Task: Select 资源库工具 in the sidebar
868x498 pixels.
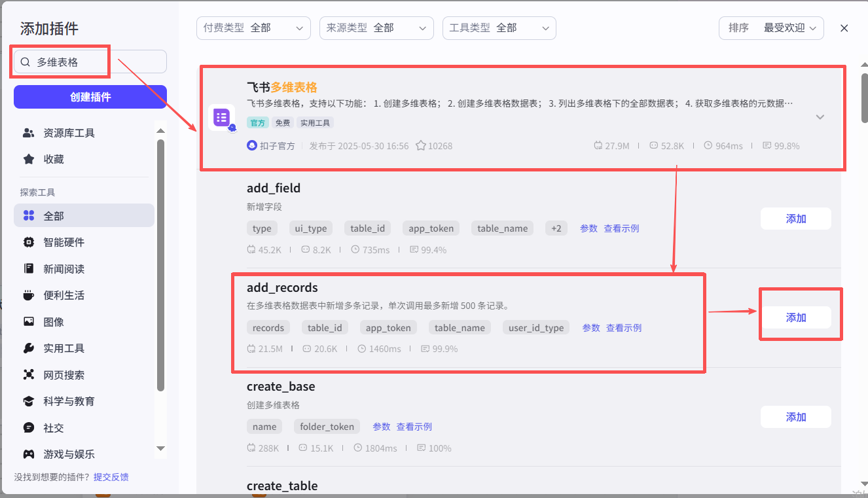Action: 69,133
